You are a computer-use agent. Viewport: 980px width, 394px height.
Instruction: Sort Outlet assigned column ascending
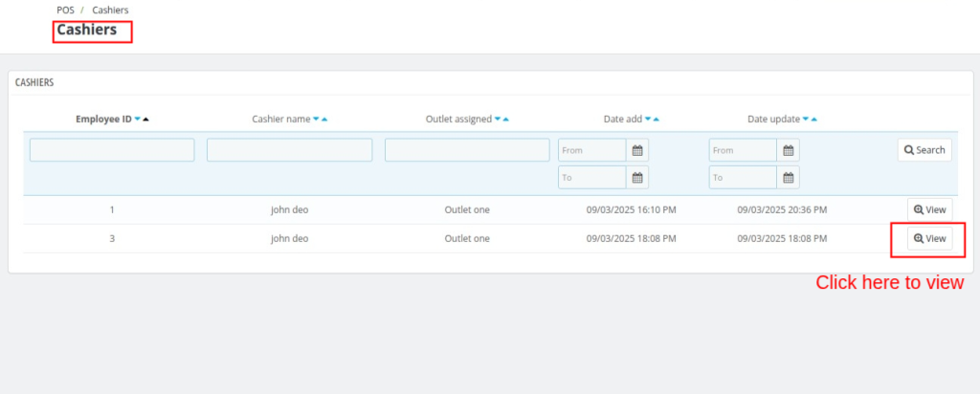tap(505, 120)
